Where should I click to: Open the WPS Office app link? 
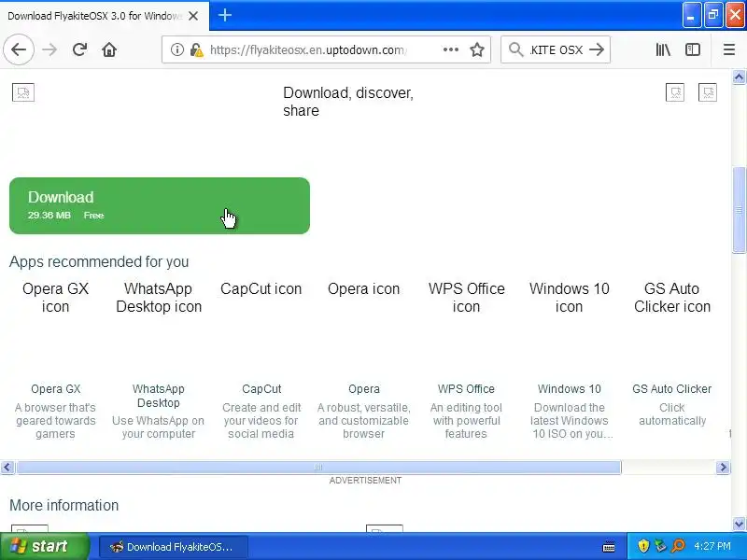tap(466, 388)
